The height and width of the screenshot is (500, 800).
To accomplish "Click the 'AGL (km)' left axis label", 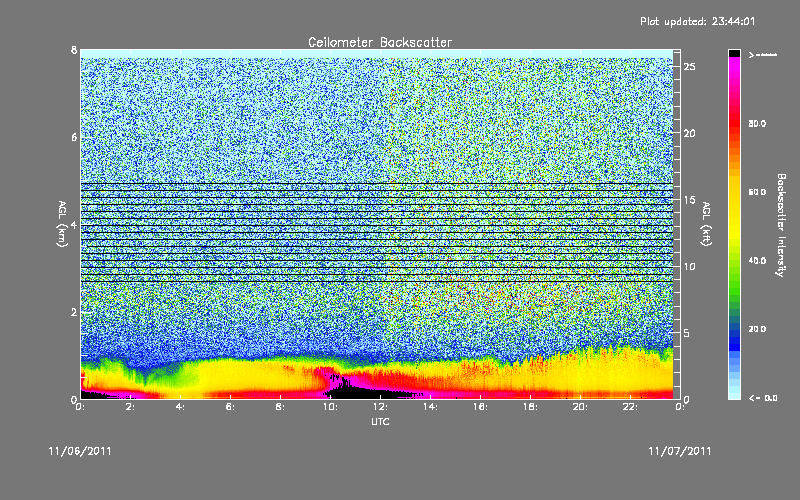I will tap(62, 224).
